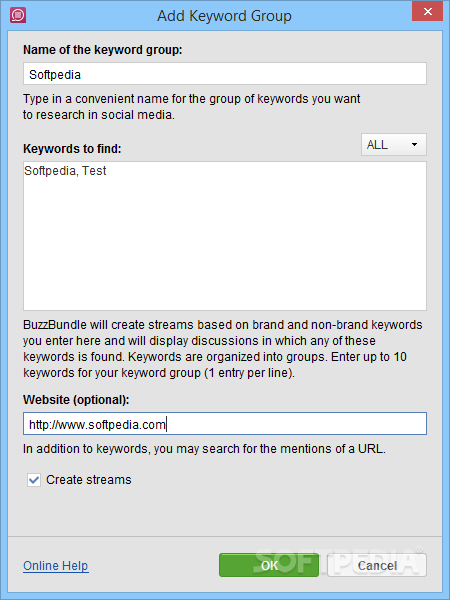Confirm with the green OK button
Screen dimensions: 450x600
269,565
